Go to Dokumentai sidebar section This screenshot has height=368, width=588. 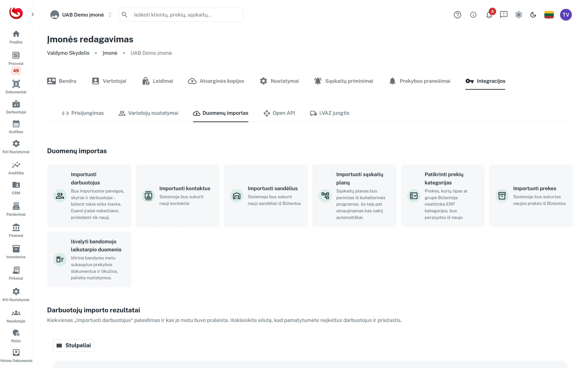click(x=16, y=87)
